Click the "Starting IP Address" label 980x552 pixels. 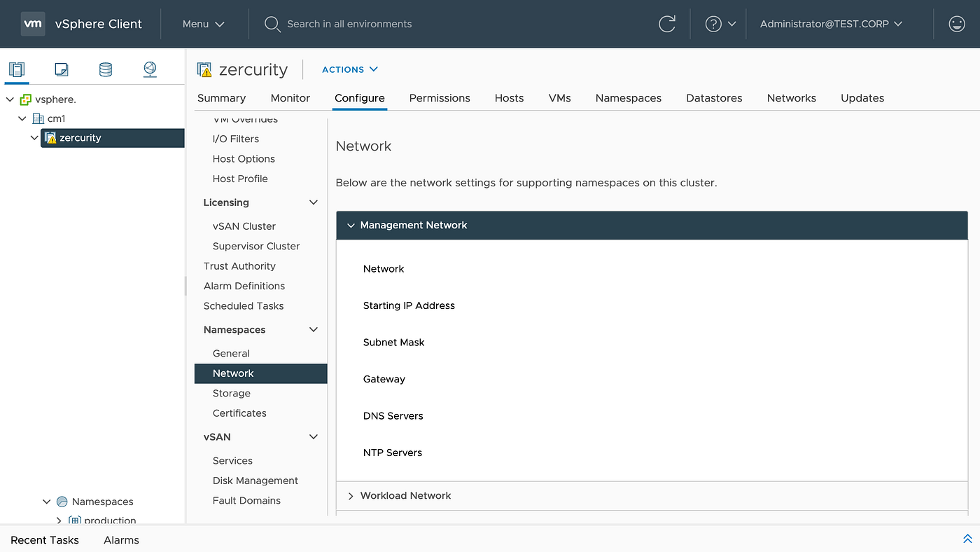click(x=409, y=305)
